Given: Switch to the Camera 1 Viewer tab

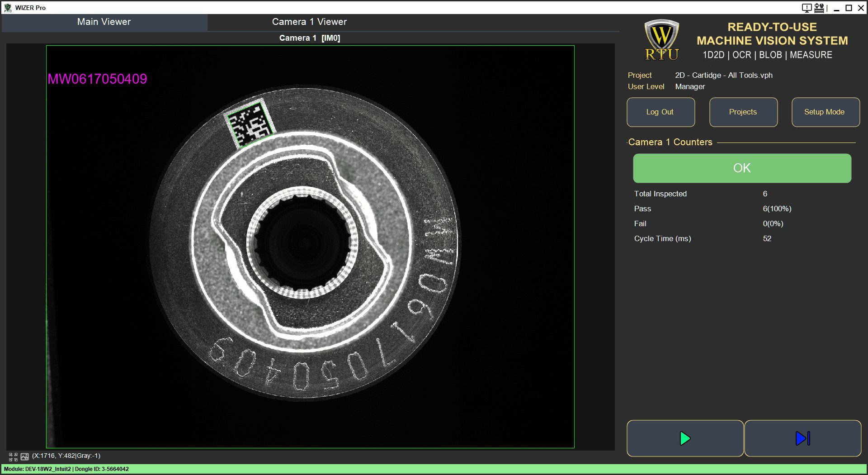Looking at the screenshot, I should pos(310,22).
